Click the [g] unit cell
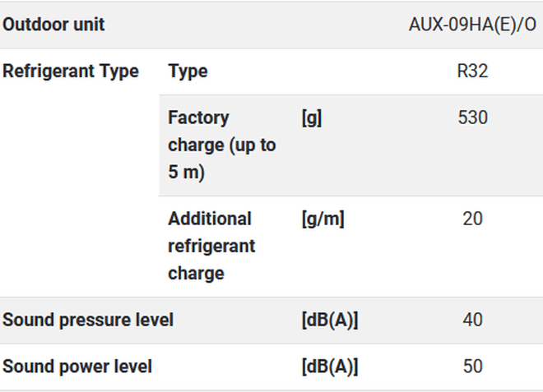Screen dimensions: 543x392 (312, 118)
